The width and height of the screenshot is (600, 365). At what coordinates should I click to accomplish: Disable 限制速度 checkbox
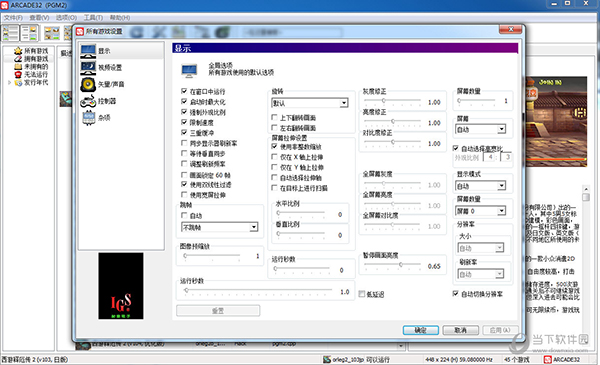184,122
